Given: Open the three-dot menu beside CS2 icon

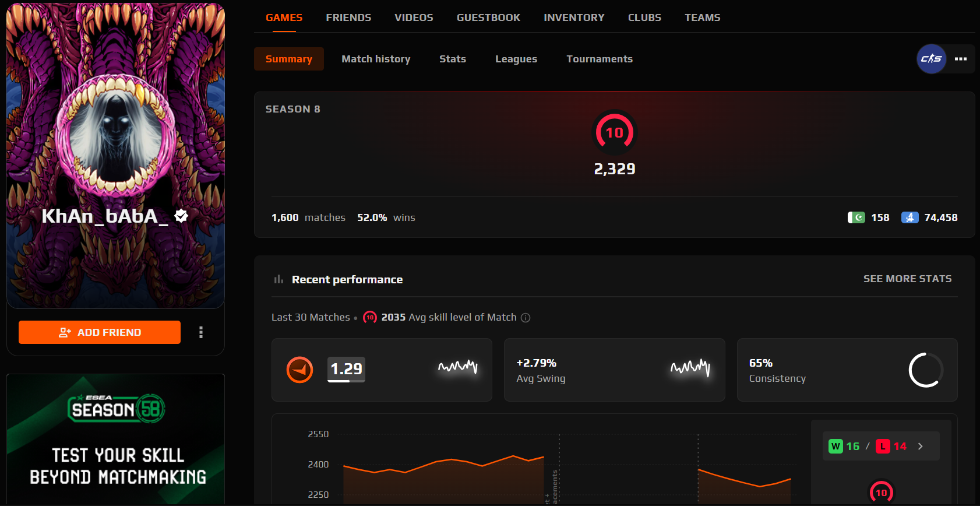Looking at the screenshot, I should tap(961, 59).
